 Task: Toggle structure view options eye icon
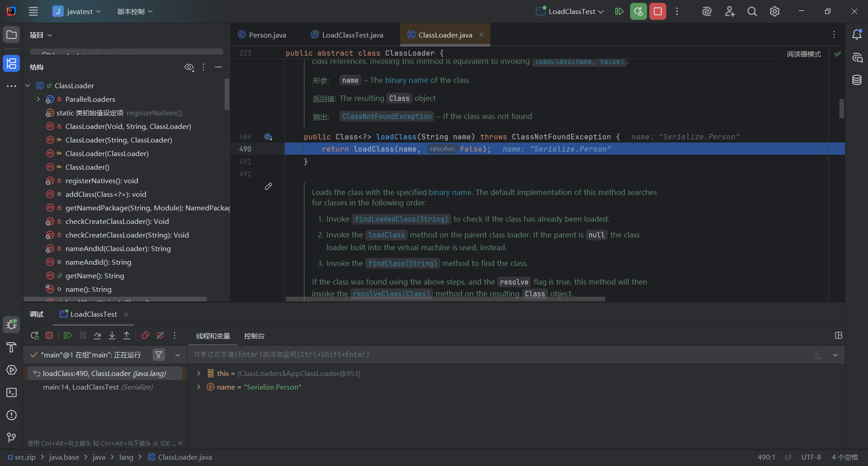(189, 67)
